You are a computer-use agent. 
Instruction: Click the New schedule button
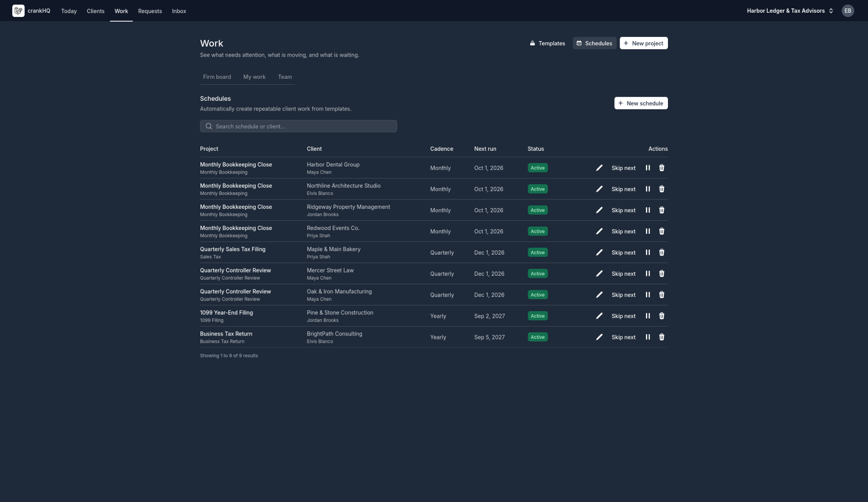point(641,103)
